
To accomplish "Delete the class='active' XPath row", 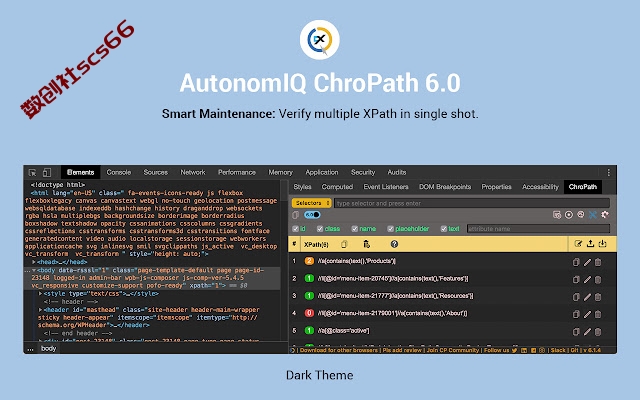I will [598, 331].
